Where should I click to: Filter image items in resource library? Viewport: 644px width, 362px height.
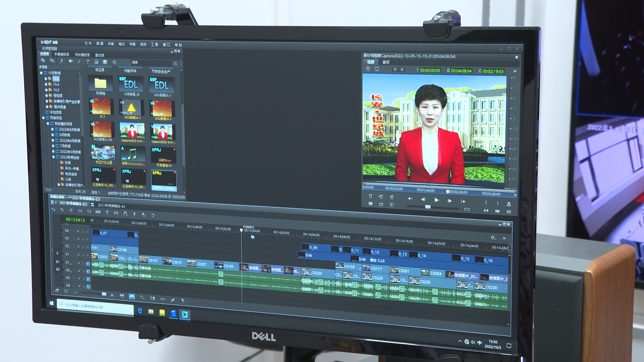[96, 62]
